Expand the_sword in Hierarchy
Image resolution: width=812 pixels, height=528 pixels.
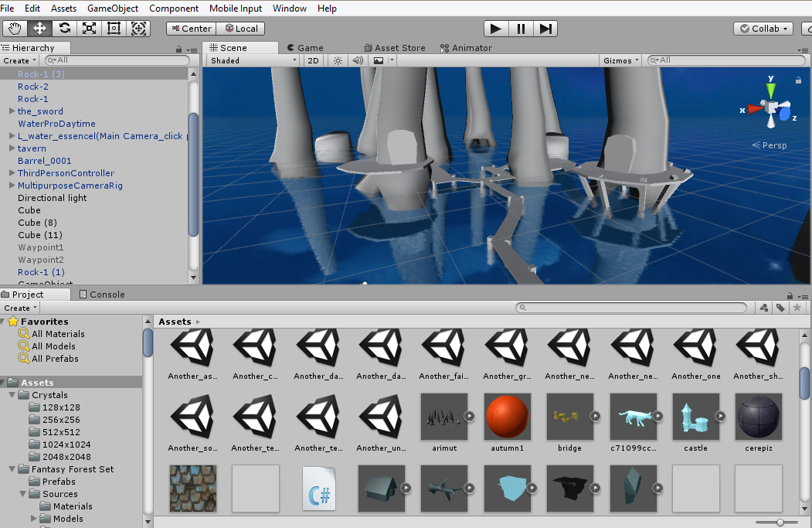click(x=12, y=111)
